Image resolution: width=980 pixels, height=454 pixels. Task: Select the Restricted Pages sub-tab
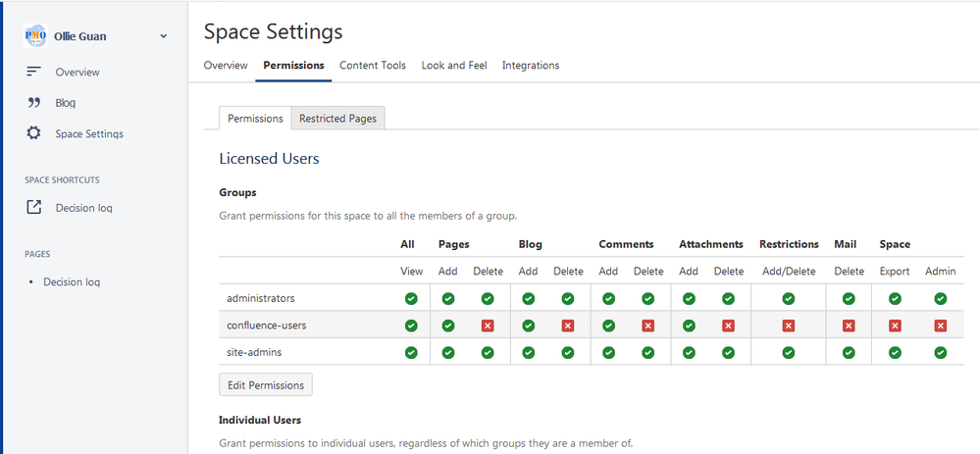tap(337, 118)
